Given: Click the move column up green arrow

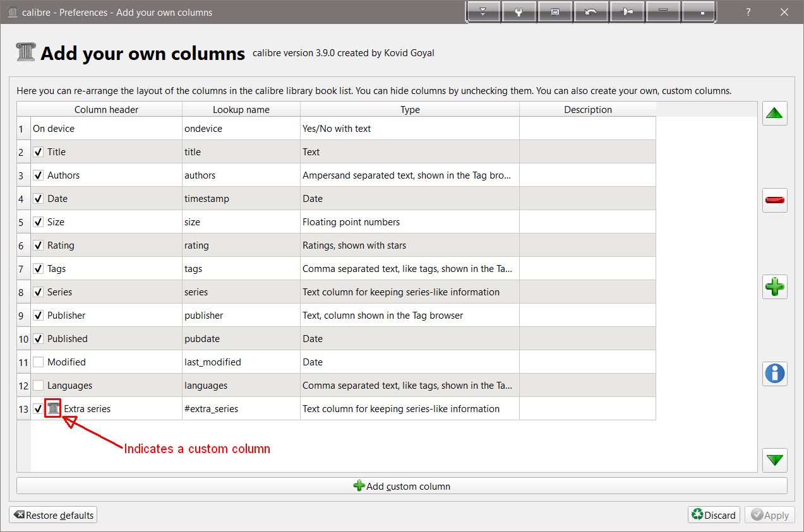Looking at the screenshot, I should [774, 114].
